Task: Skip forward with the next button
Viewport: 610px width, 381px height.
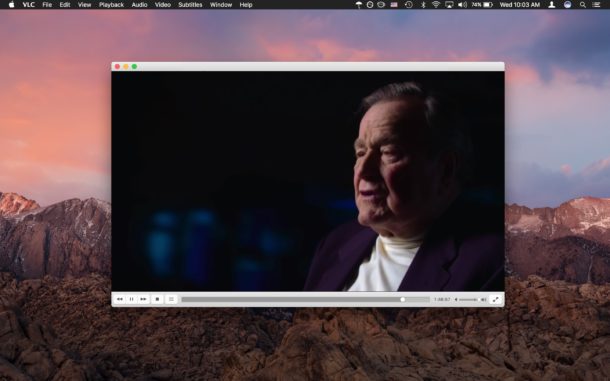Action: coord(144,299)
